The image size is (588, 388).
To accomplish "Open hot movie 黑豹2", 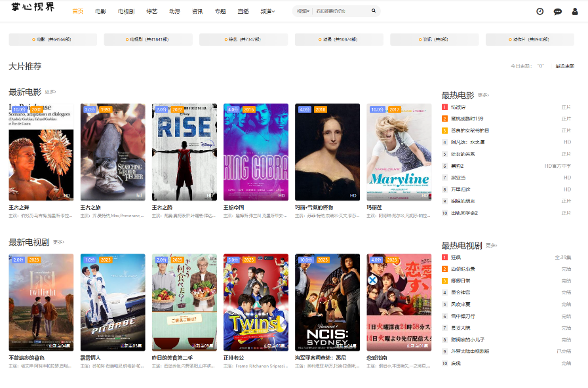I will coord(457,166).
